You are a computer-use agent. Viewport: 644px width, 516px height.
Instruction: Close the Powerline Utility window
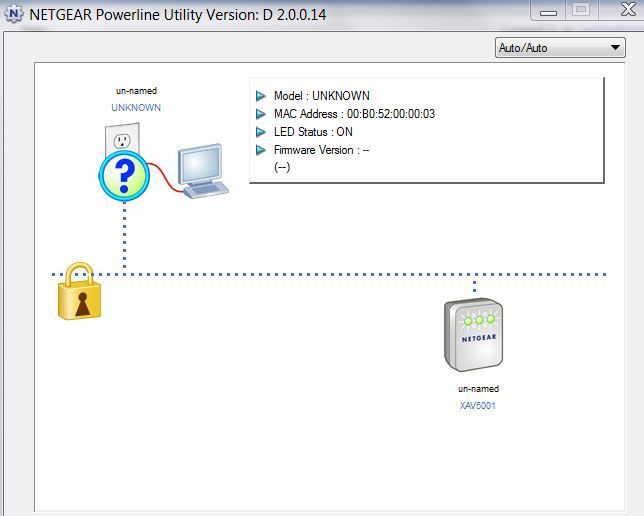628,10
